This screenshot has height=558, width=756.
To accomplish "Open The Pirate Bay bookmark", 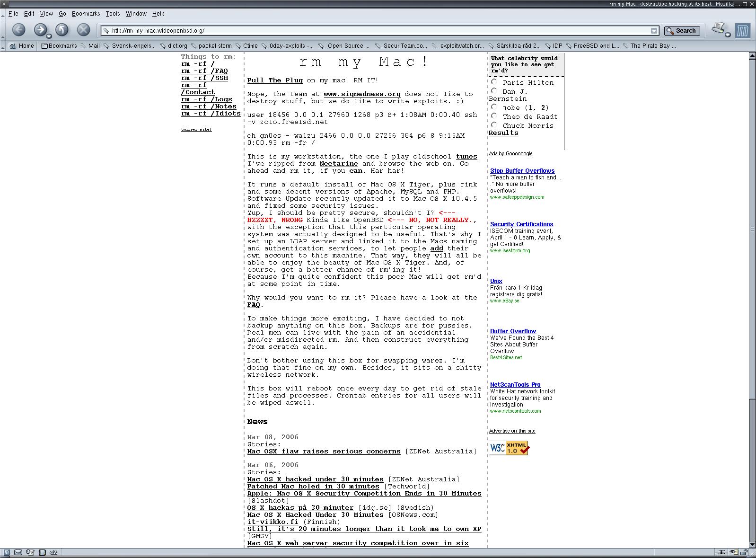I will tap(649, 46).
